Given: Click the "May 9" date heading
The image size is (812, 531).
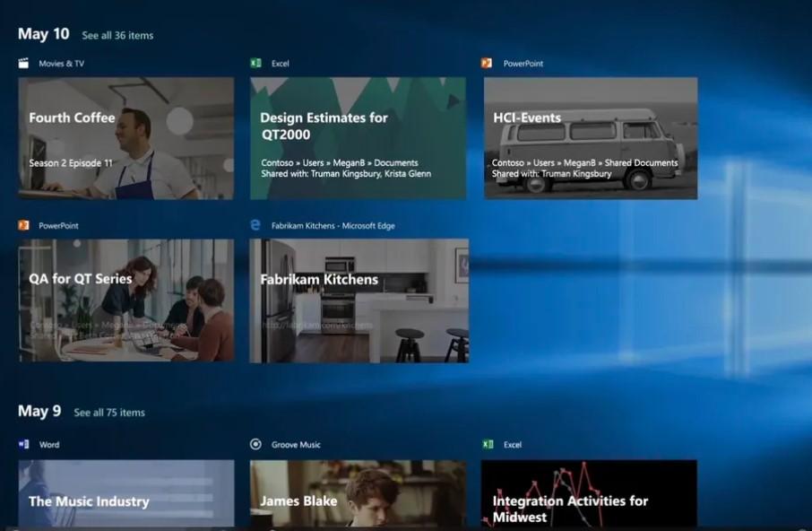Looking at the screenshot, I should coord(39,411).
